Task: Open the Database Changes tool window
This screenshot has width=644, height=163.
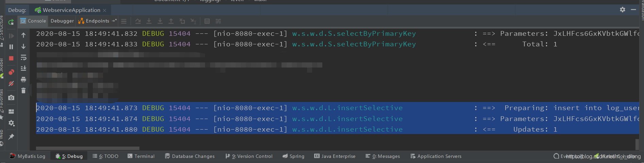Action: (190, 156)
